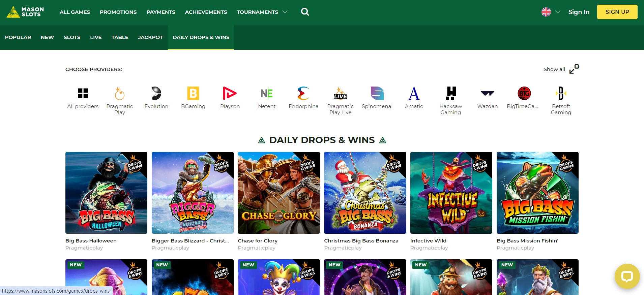
Task: Switch to the Table category tab
Action: 120,37
